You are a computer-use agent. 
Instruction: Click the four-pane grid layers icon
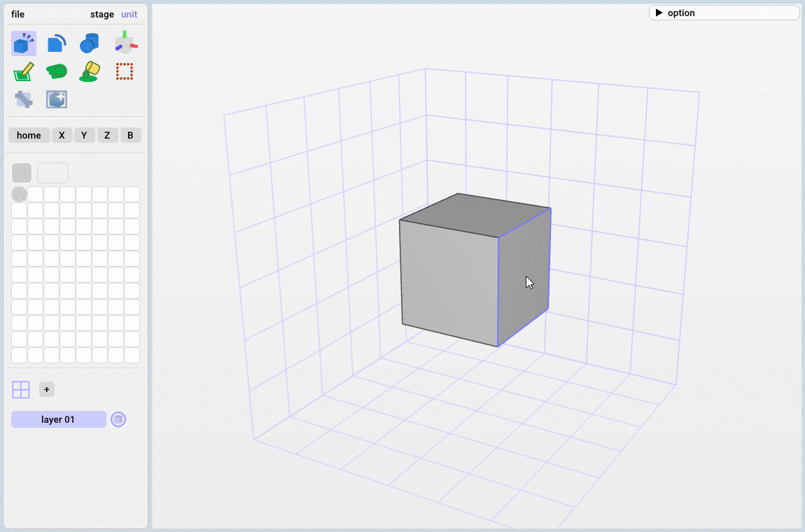(x=21, y=390)
